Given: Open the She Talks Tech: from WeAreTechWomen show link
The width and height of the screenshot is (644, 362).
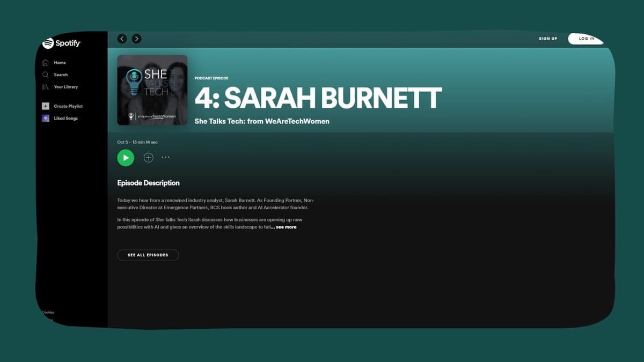Looking at the screenshot, I should coord(262,121).
